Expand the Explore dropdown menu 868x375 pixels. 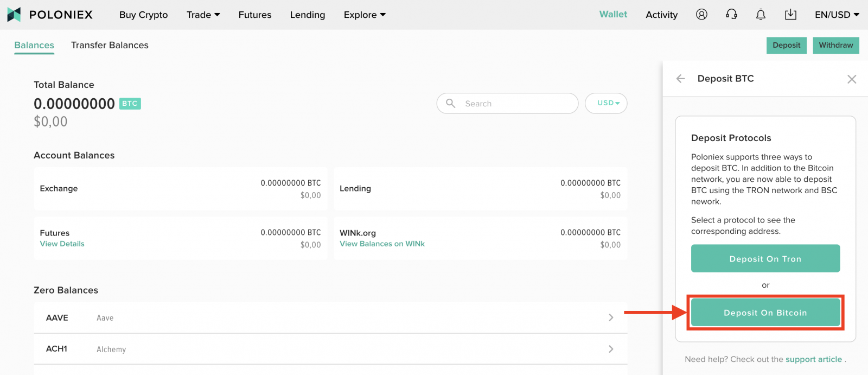pyautogui.click(x=364, y=15)
